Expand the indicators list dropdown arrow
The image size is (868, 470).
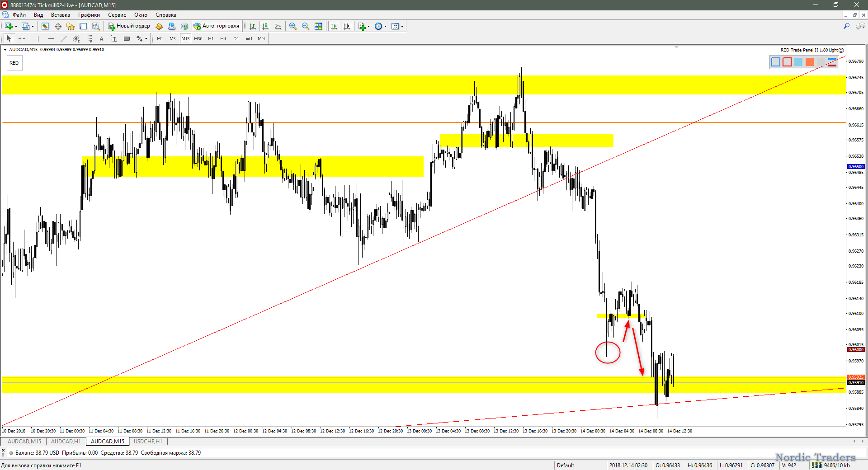369,26
